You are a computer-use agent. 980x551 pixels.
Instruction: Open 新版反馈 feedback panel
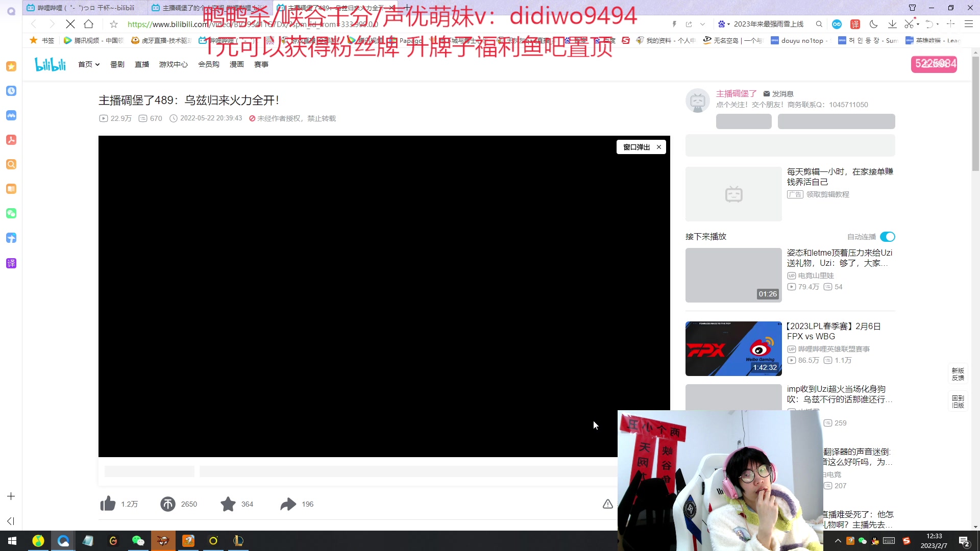click(x=958, y=375)
